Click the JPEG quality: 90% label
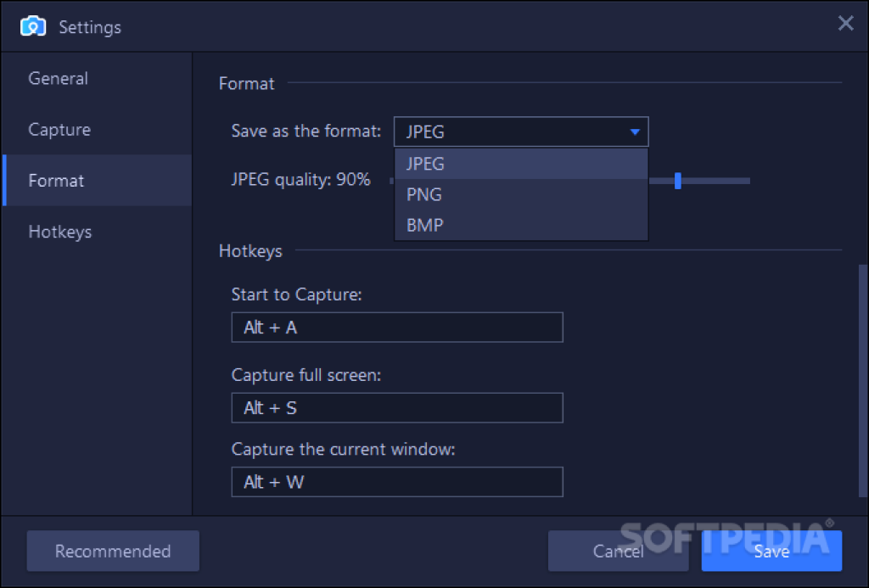Viewport: 869px width, 588px height. click(301, 180)
